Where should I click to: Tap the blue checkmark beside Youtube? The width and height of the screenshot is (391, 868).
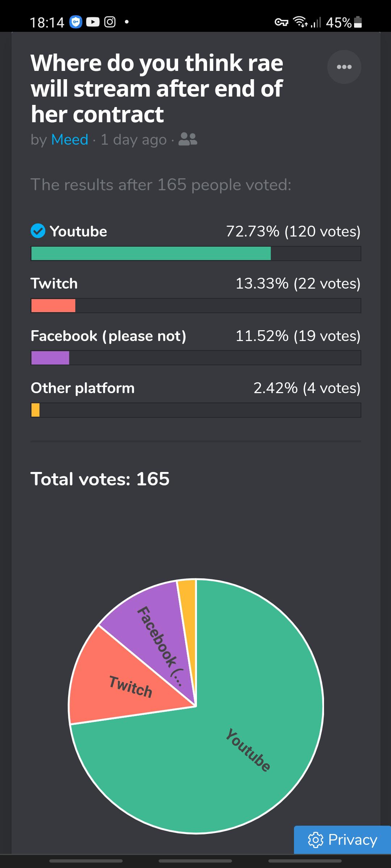click(38, 231)
